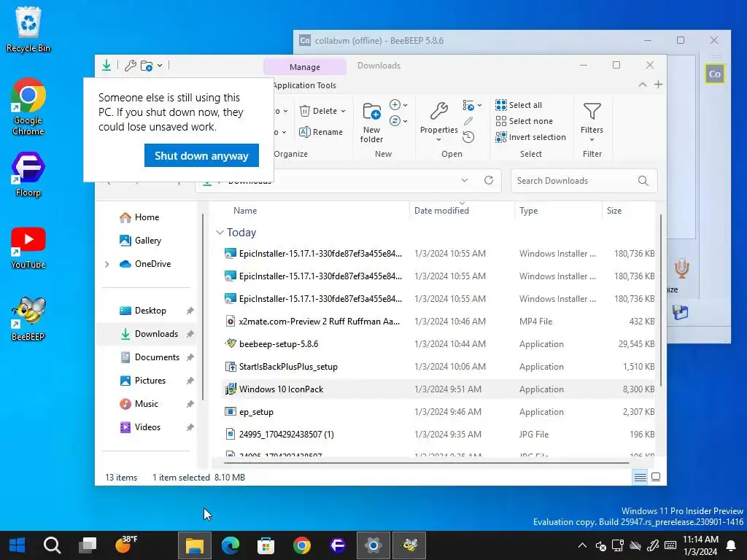The width and height of the screenshot is (747, 560).
Task: Click the Rename command
Action: point(321,132)
